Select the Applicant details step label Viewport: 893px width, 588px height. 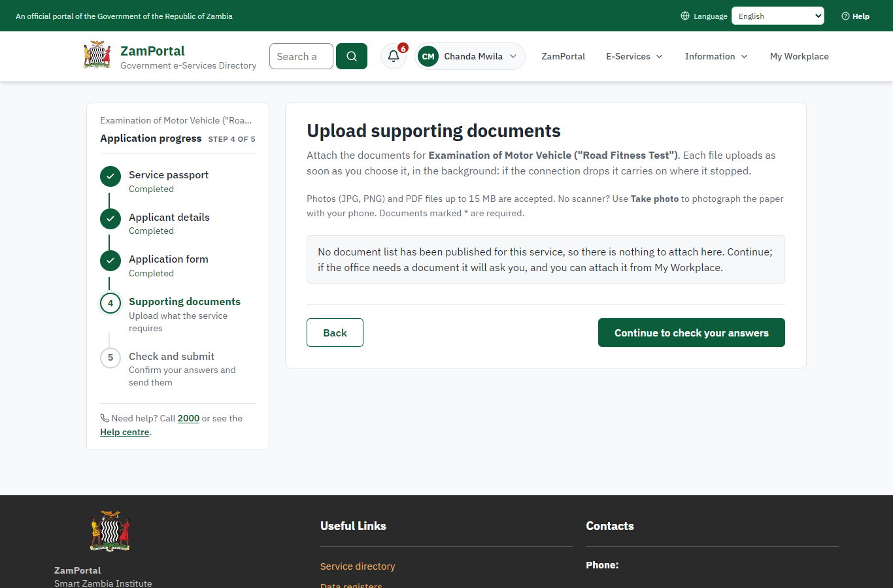tap(169, 218)
